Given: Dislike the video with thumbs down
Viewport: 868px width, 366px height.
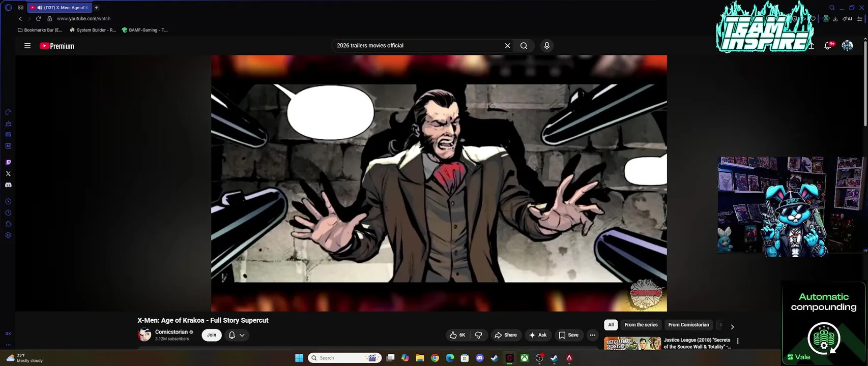Looking at the screenshot, I should [478, 335].
